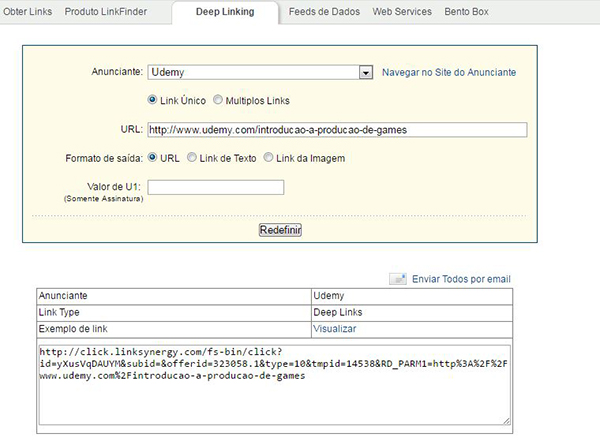Switch to the Obter Links tab
The height and width of the screenshot is (441, 600).
[28, 12]
